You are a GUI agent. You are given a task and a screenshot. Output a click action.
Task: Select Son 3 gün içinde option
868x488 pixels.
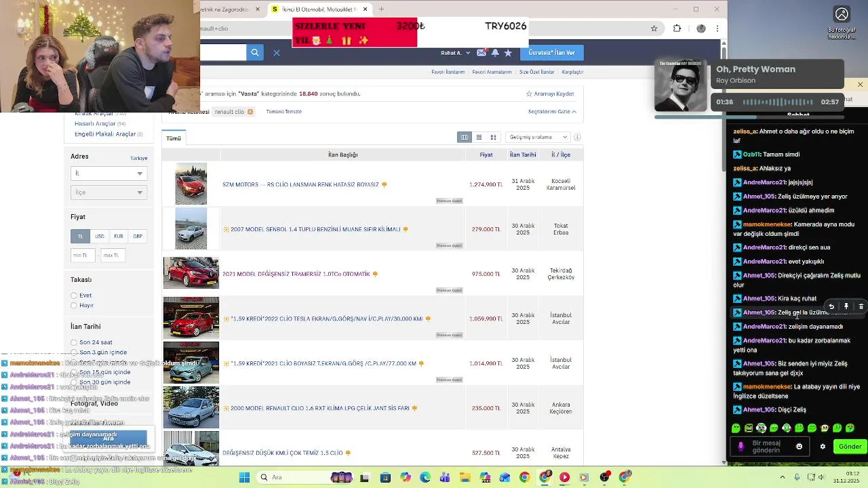[74, 352]
